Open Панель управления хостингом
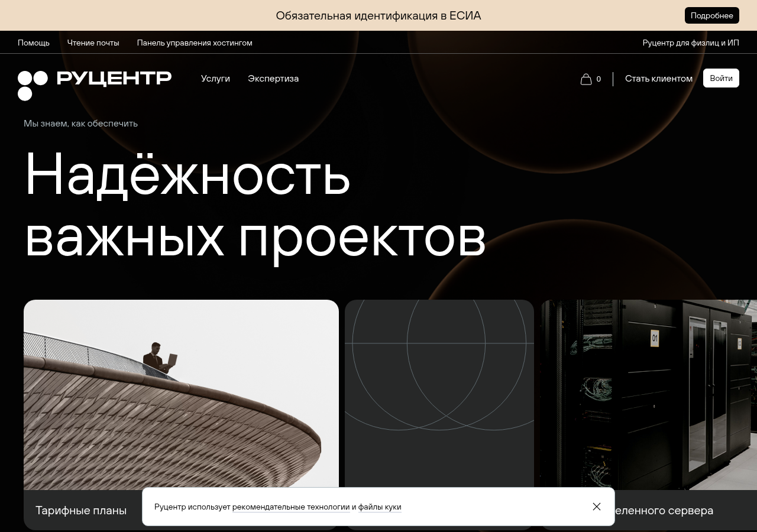 195,43
